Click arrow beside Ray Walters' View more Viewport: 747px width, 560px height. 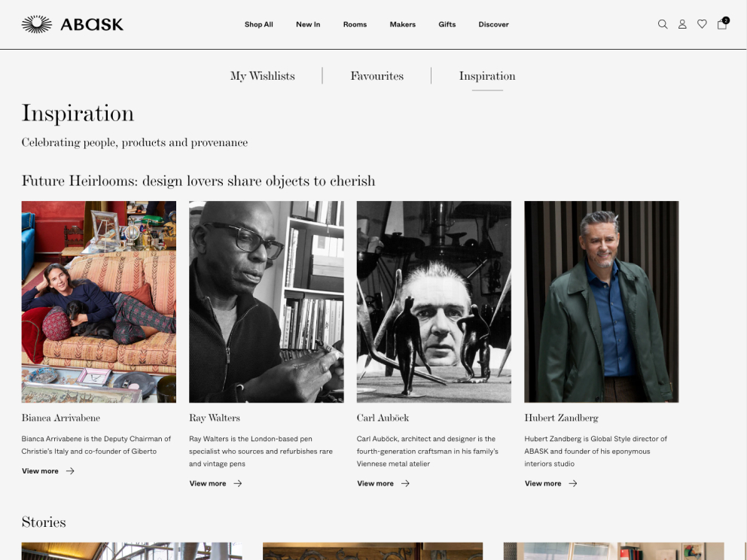[x=238, y=483]
